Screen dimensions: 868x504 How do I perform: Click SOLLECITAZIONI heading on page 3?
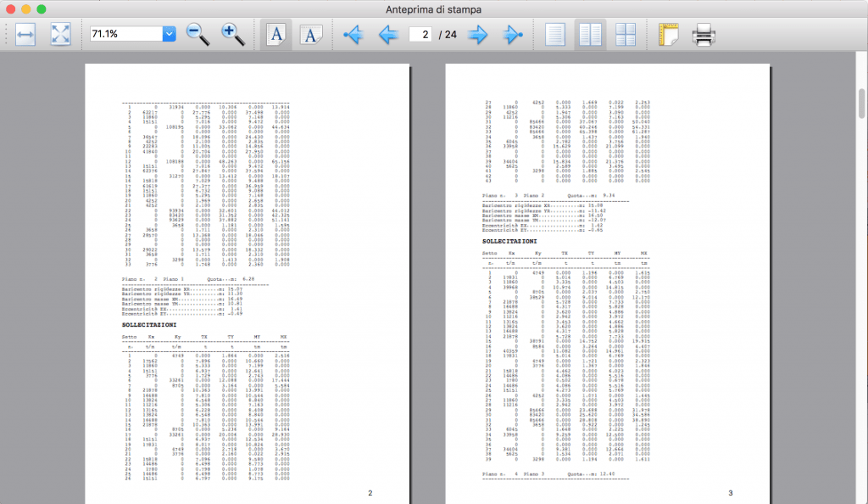[x=509, y=242]
